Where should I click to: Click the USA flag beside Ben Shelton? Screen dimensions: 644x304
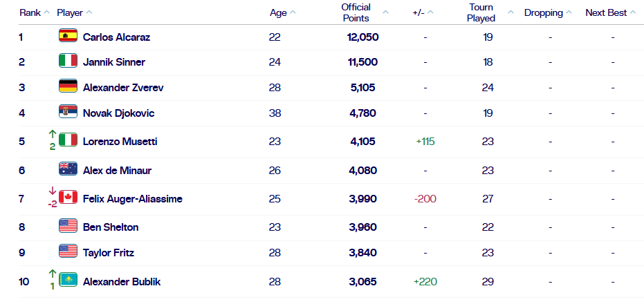click(x=68, y=227)
